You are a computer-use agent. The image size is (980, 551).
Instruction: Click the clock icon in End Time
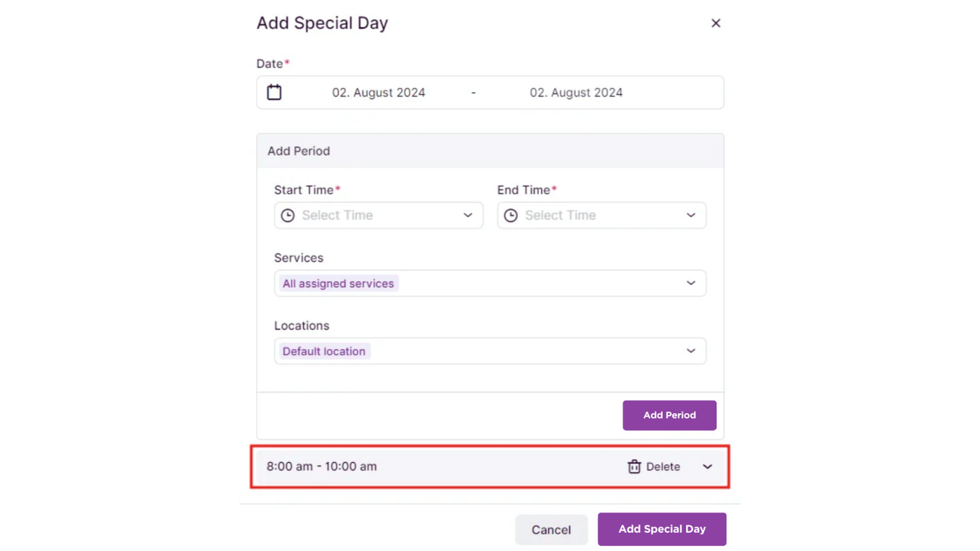click(511, 216)
